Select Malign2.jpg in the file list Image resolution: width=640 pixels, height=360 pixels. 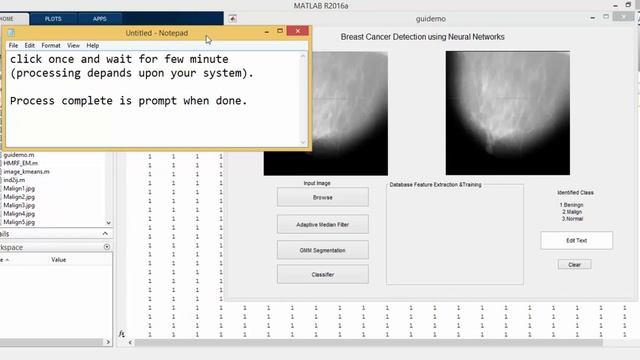click(19, 197)
